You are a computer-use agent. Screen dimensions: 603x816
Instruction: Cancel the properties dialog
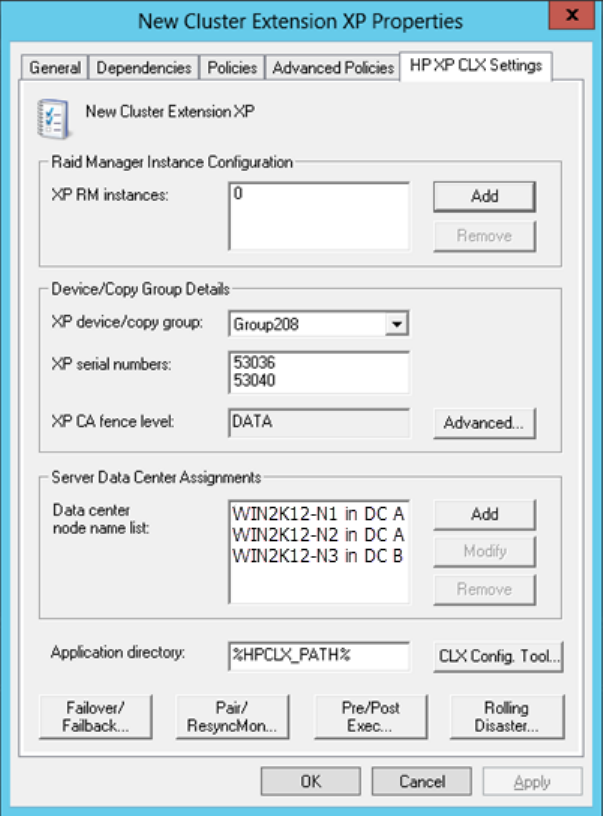pyautogui.click(x=422, y=781)
